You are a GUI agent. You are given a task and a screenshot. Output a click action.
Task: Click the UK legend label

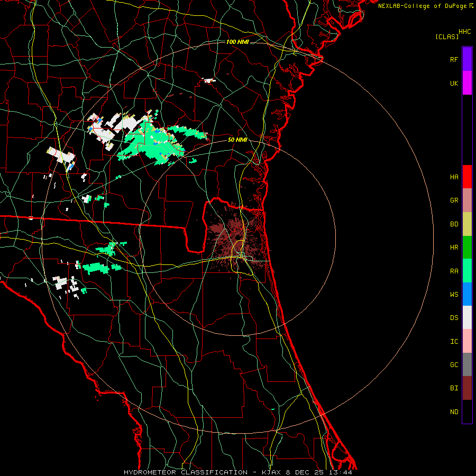click(x=454, y=83)
